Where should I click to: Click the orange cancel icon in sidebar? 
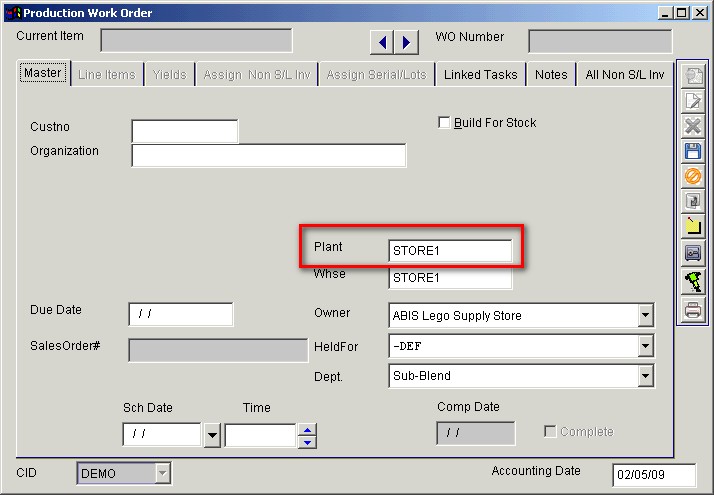point(692,176)
